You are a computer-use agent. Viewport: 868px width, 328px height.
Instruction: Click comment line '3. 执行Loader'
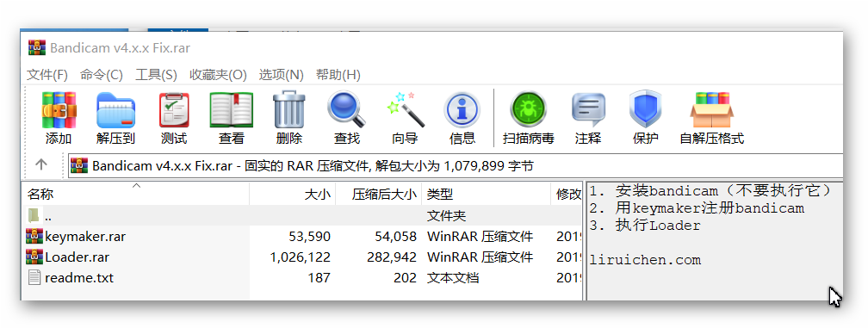pyautogui.click(x=645, y=226)
